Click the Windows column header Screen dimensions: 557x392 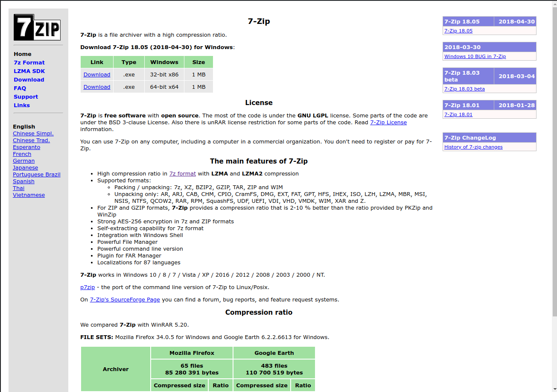[164, 62]
